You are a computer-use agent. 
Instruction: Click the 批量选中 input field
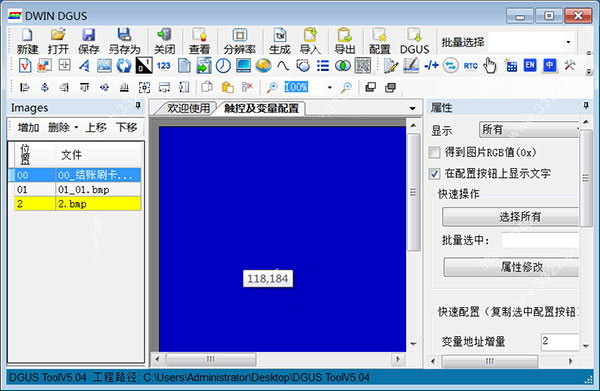(x=540, y=241)
